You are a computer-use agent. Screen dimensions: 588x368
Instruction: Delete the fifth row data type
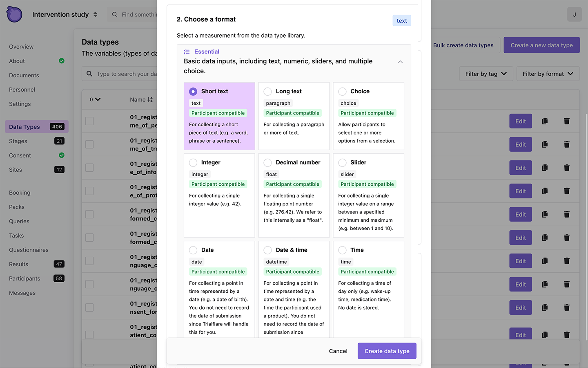[x=567, y=214]
